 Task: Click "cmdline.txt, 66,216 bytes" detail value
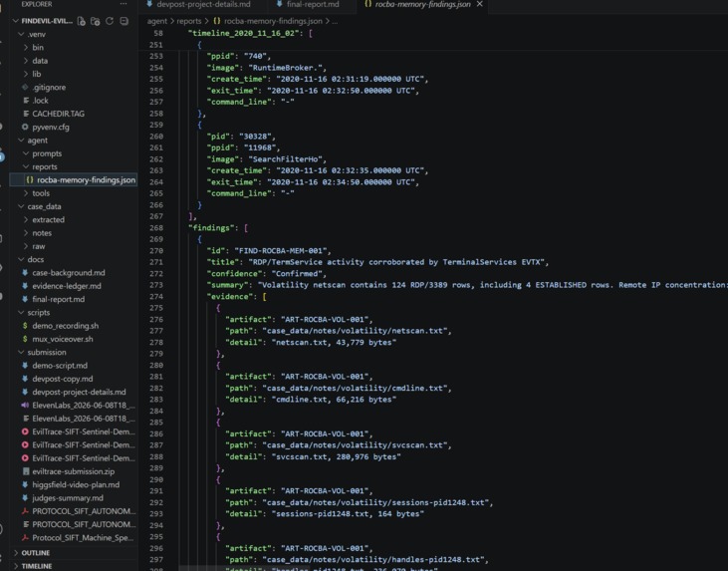(334, 400)
